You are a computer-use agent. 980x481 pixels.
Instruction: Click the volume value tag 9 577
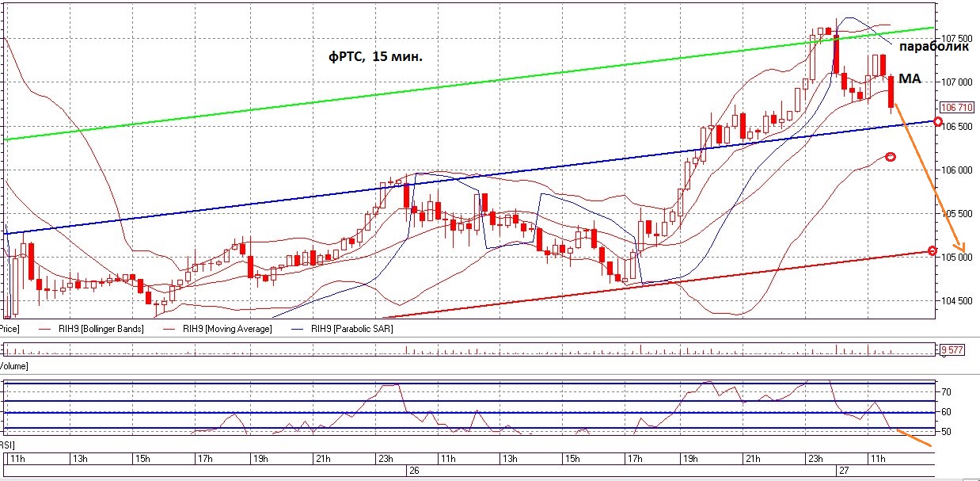(x=953, y=349)
